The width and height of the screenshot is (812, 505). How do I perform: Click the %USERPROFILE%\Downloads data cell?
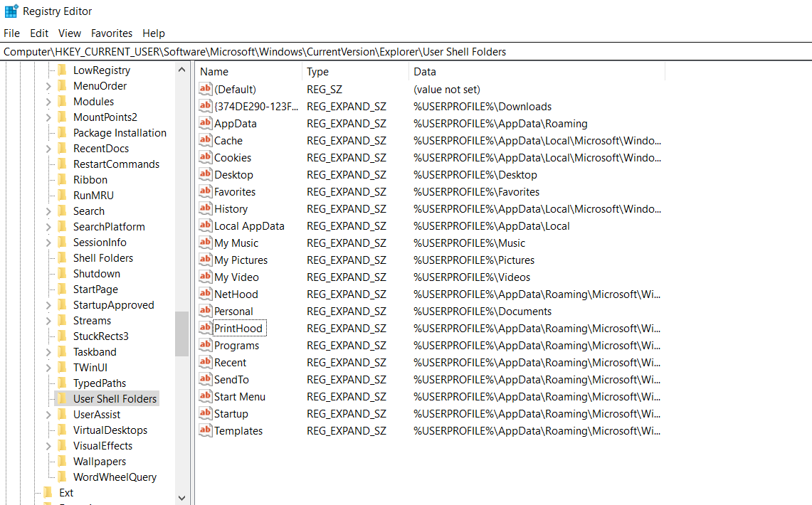pos(482,106)
